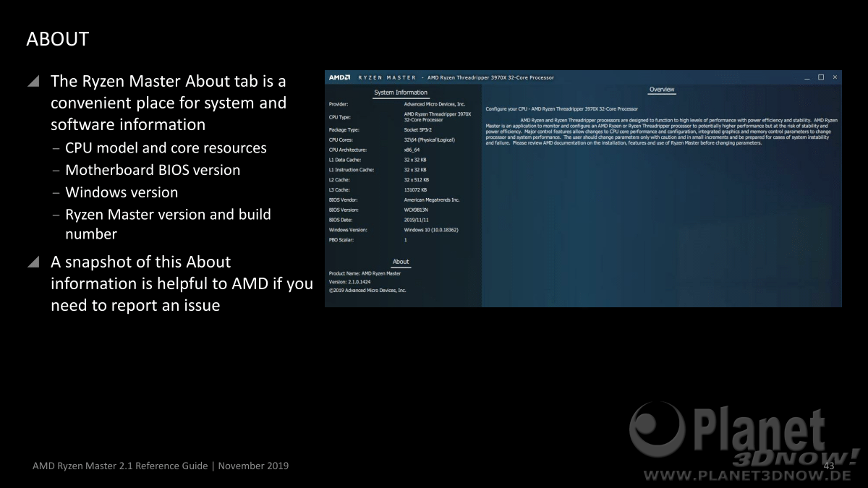Click the 'Overview' heading
This screenshot has width=868, height=488.
[662, 90]
